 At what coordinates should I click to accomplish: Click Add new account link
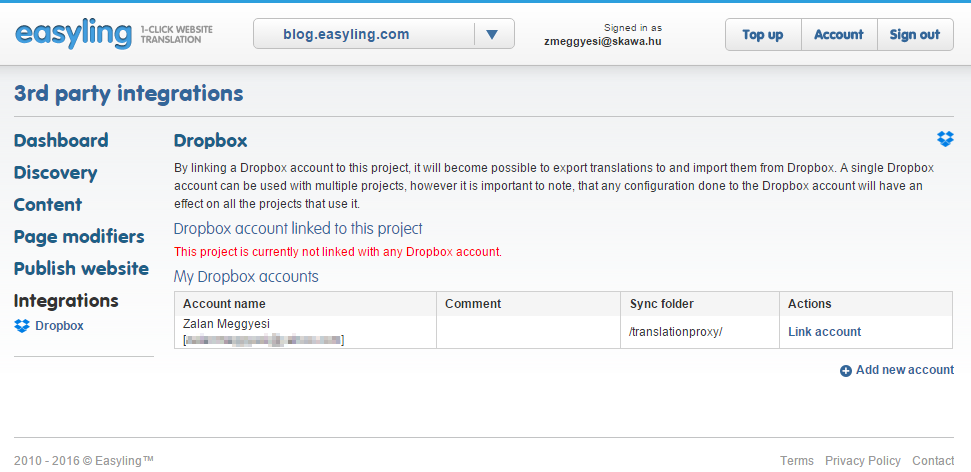(905, 370)
